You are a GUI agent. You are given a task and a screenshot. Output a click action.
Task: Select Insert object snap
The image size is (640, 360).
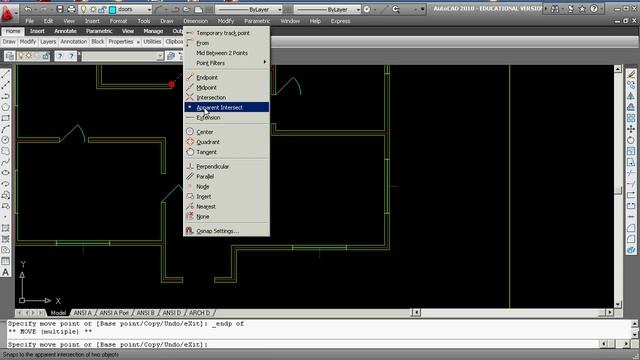tap(227, 196)
